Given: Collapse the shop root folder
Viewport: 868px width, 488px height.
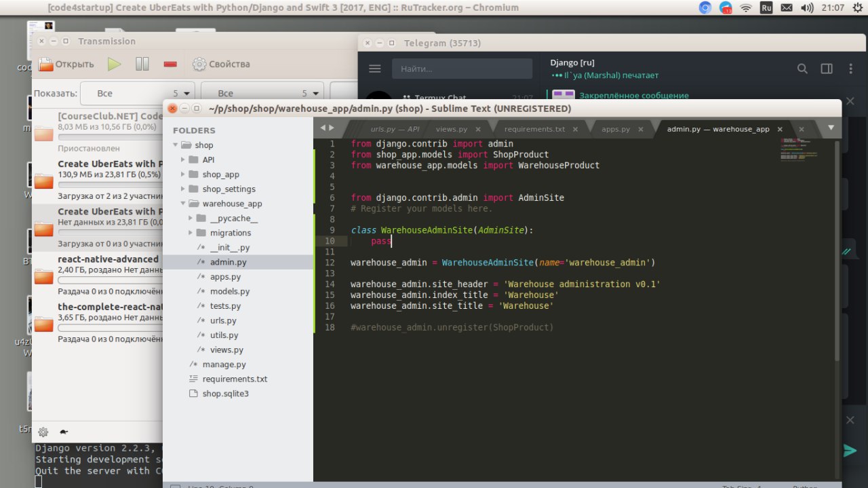Looking at the screenshot, I should coord(177,145).
